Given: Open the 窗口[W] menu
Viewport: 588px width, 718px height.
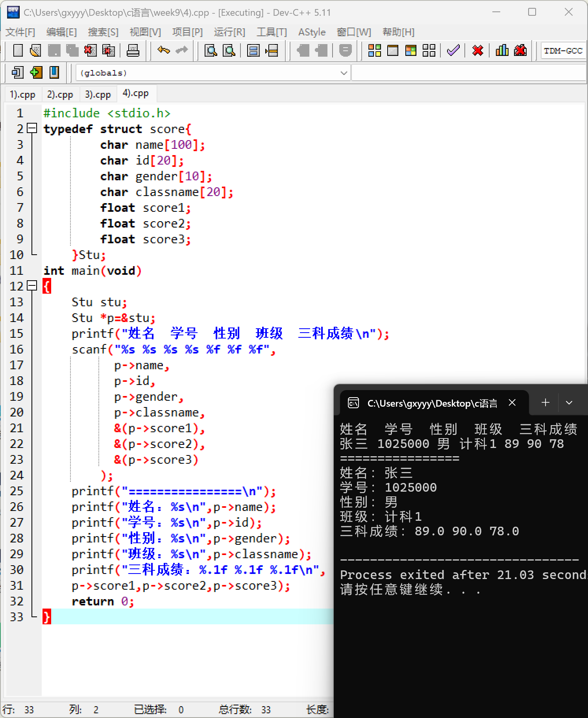Looking at the screenshot, I should tap(354, 32).
